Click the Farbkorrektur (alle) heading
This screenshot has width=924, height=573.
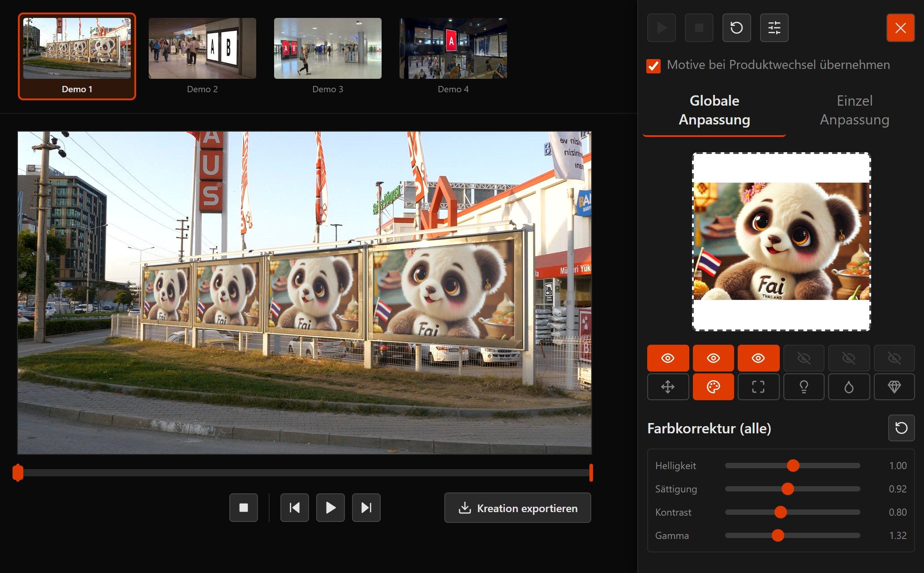click(709, 428)
